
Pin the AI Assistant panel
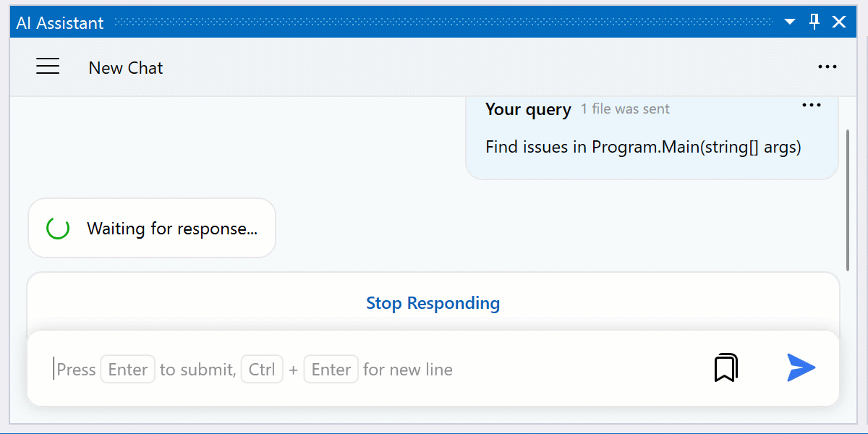814,22
